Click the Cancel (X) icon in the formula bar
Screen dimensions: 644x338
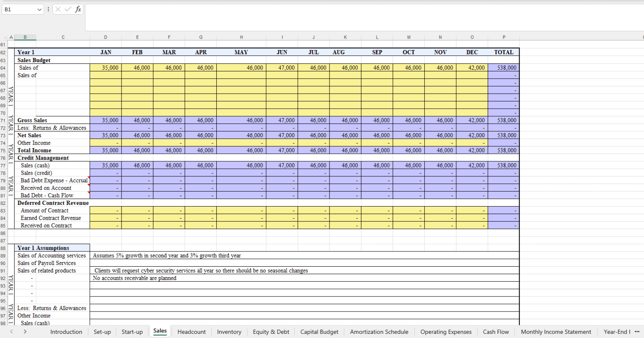coord(57,9)
